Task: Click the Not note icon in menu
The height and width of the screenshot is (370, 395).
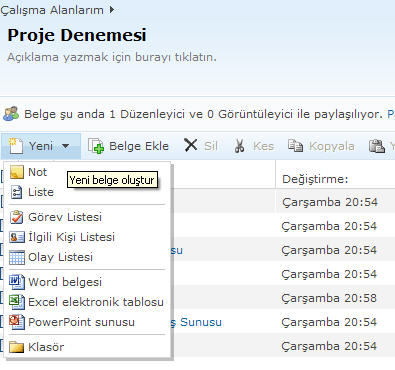Action: (16, 172)
